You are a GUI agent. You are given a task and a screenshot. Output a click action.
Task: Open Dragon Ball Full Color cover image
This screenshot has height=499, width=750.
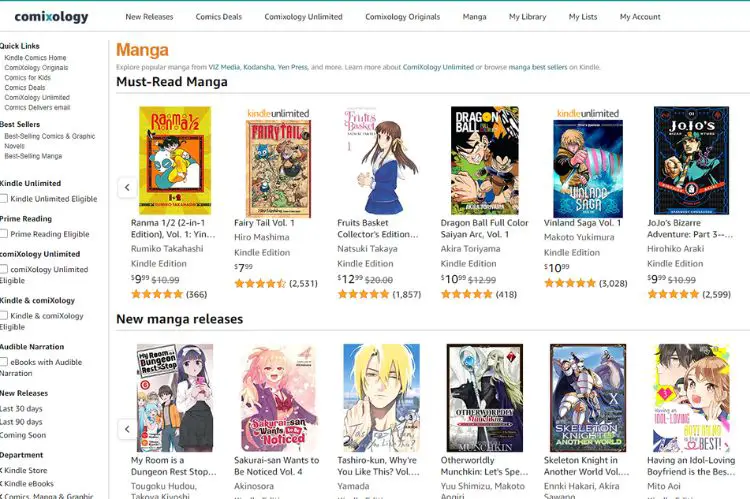point(485,161)
